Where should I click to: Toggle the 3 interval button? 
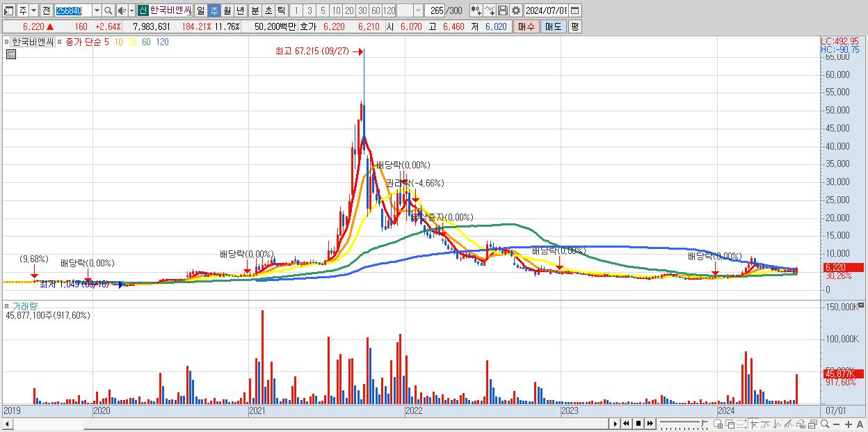(x=310, y=10)
